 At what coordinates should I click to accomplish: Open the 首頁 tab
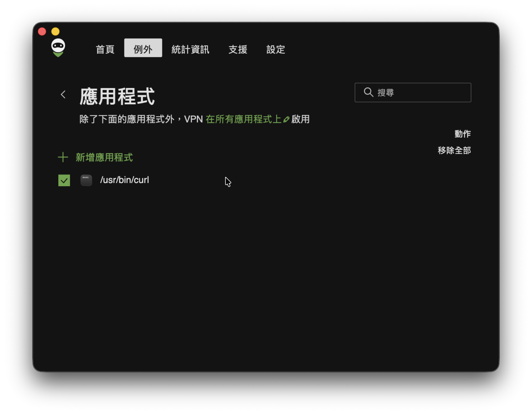coord(105,49)
